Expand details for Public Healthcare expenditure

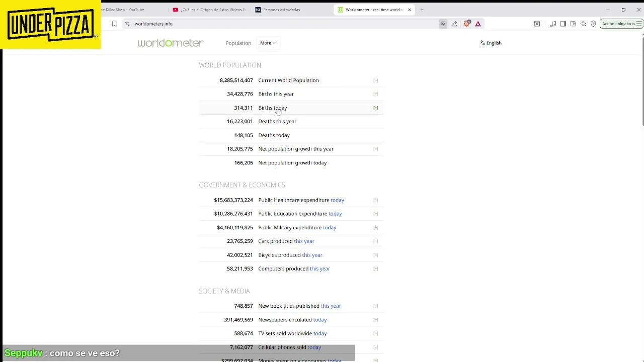click(375, 200)
